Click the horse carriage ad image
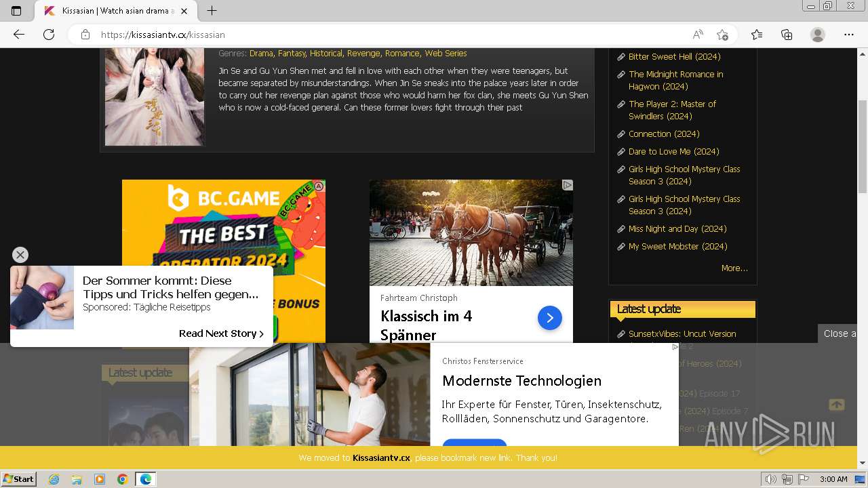The image size is (868, 488). point(471,232)
